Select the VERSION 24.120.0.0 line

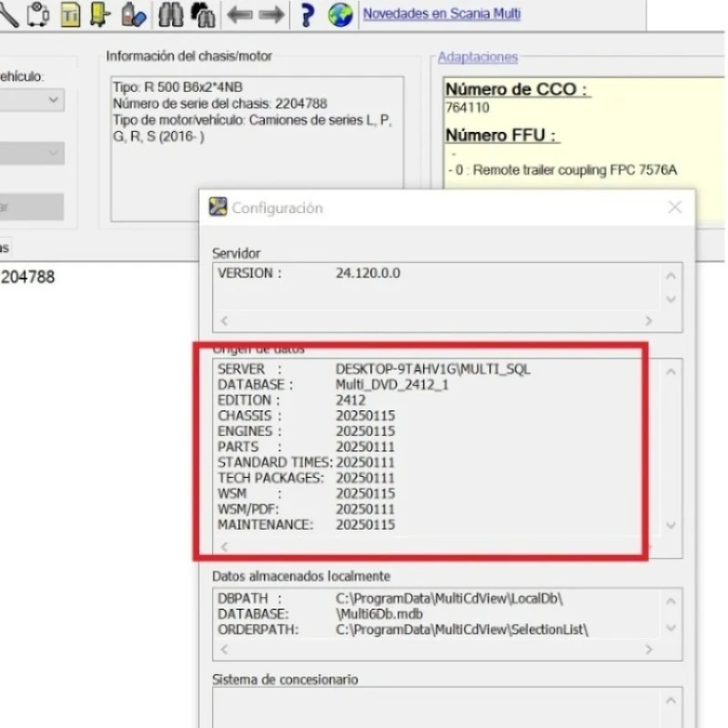[x=308, y=273]
